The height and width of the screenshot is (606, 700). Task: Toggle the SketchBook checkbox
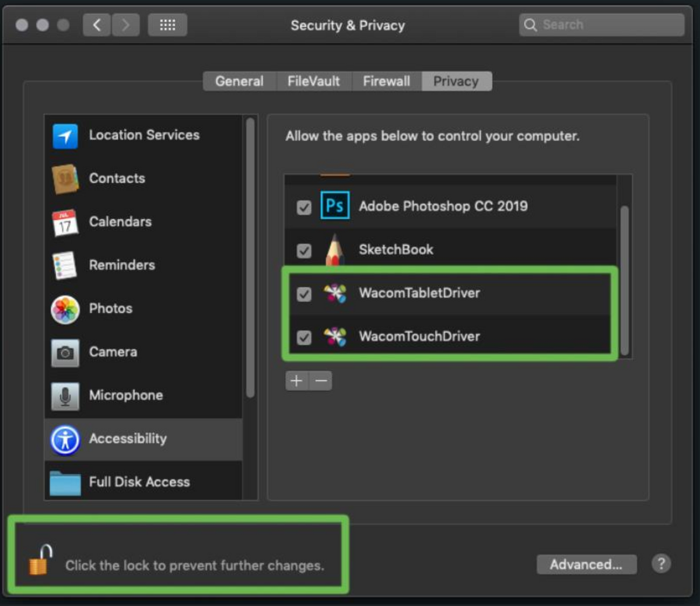[x=304, y=250]
